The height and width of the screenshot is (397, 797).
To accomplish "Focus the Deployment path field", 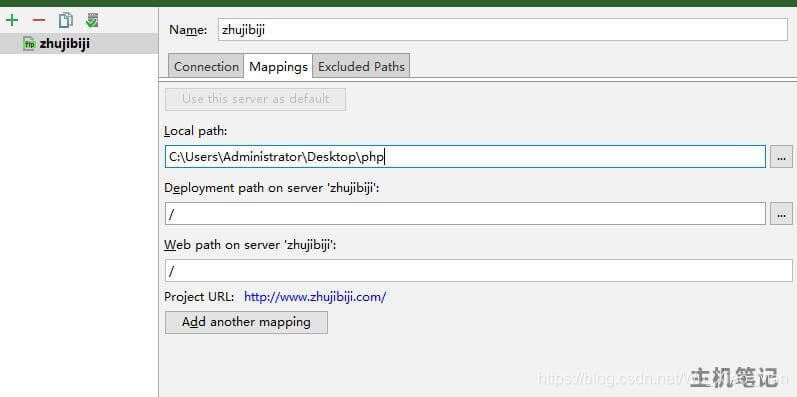I will tap(465, 214).
